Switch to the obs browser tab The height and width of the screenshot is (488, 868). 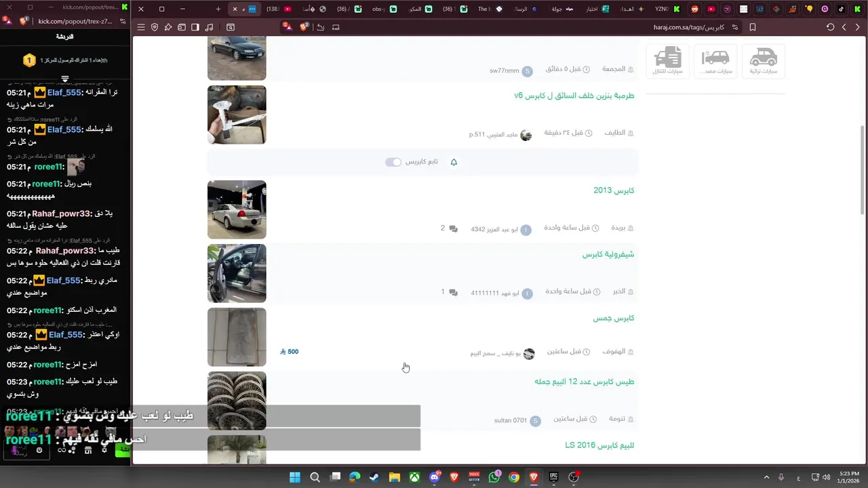(x=384, y=9)
